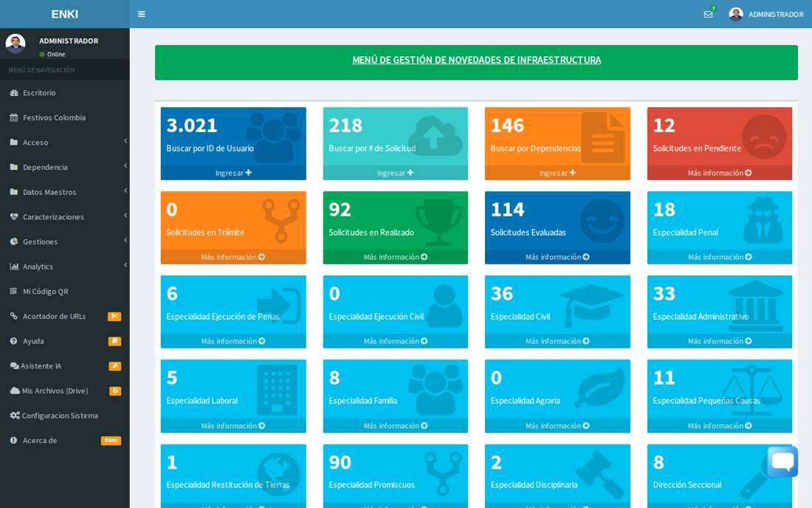This screenshot has width=812, height=508.
Task: Click the Acortador de URLs link icon
Action: tap(14, 317)
